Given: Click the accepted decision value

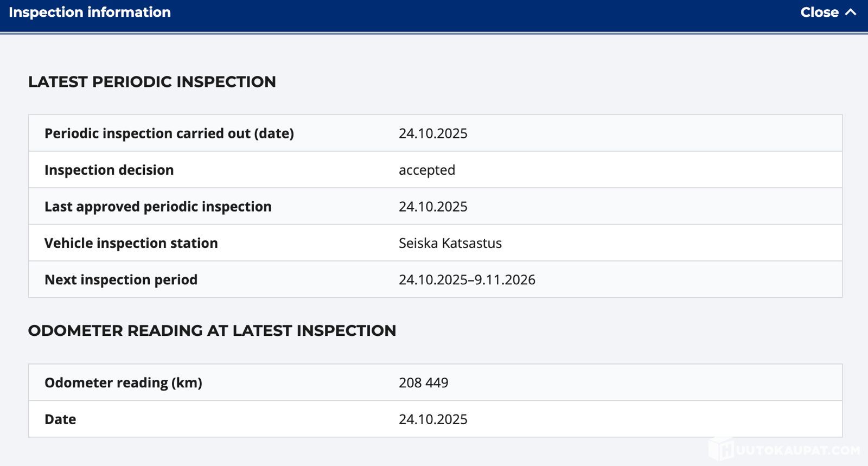Looking at the screenshot, I should click(x=427, y=170).
